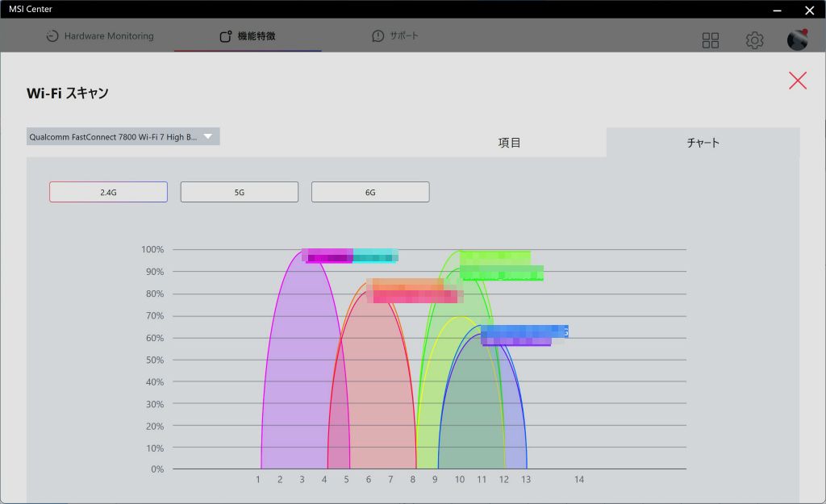826x504 pixels.
Task: Click the user profile avatar
Action: coord(797,40)
